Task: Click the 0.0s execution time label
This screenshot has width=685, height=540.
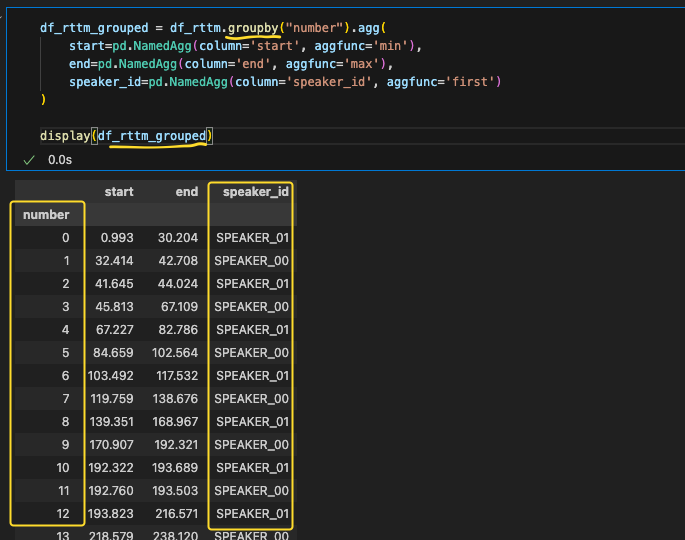Action: tap(60, 160)
